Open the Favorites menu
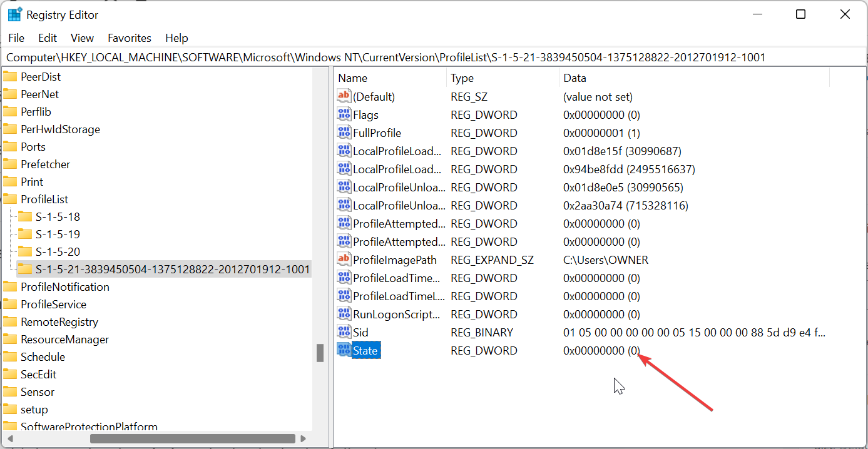This screenshot has width=868, height=449. pyautogui.click(x=130, y=38)
